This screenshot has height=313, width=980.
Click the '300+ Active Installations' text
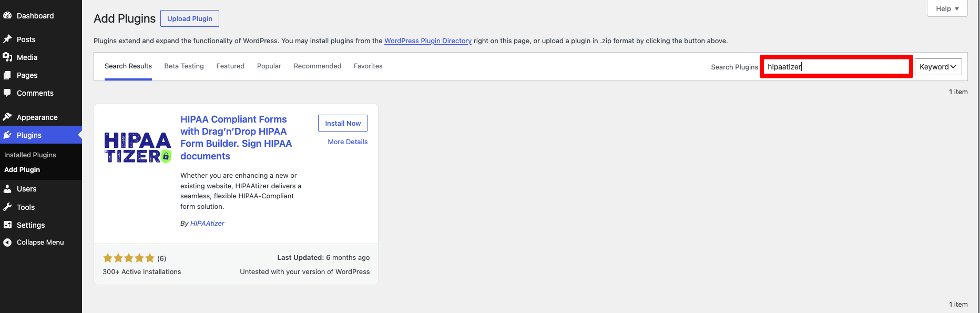(x=142, y=272)
